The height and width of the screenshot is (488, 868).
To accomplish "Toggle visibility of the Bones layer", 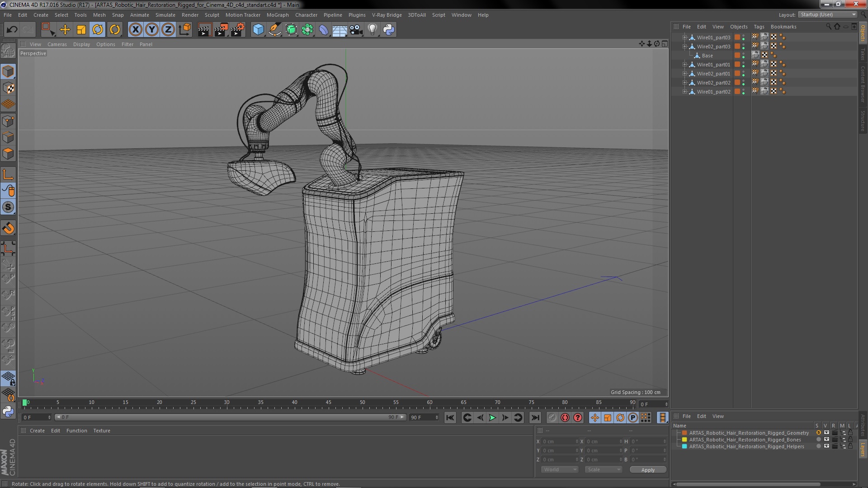I will tap(826, 440).
